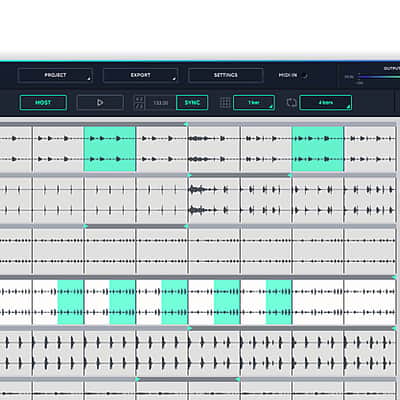Select third teal slice in fourth track
This screenshot has width=400, height=400.
(x=175, y=302)
